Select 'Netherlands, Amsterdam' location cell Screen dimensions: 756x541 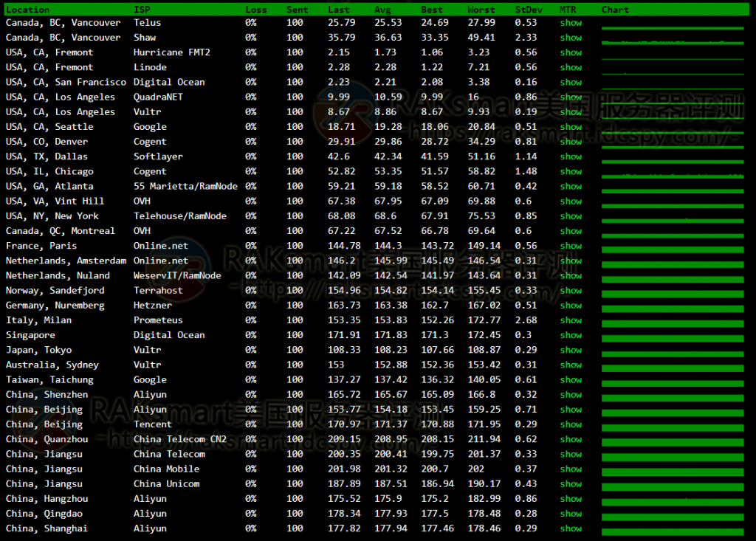coord(66,261)
